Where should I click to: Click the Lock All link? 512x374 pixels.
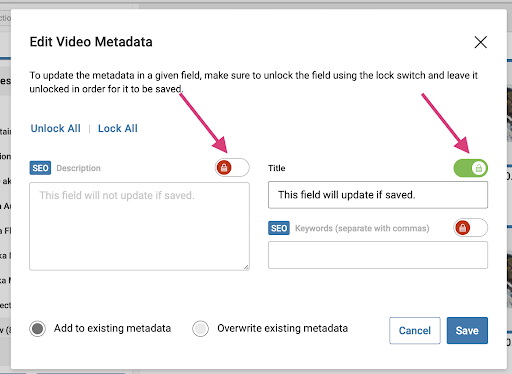(x=118, y=129)
